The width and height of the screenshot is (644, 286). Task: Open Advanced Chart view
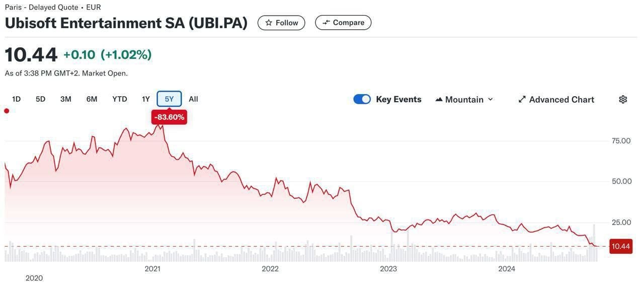(x=556, y=99)
